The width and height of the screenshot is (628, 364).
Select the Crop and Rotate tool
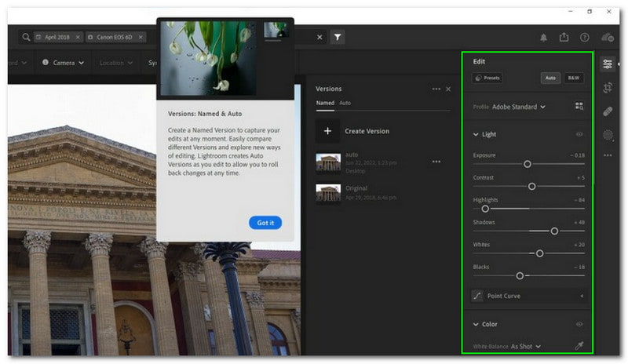coord(608,89)
